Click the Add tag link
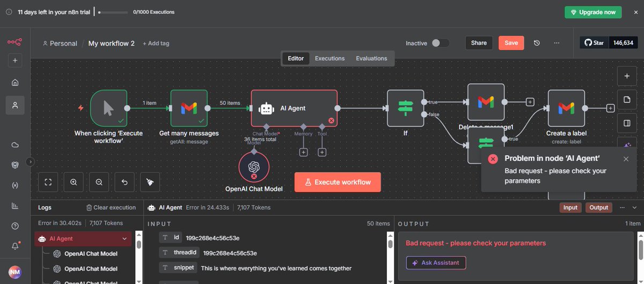 pyautogui.click(x=156, y=43)
